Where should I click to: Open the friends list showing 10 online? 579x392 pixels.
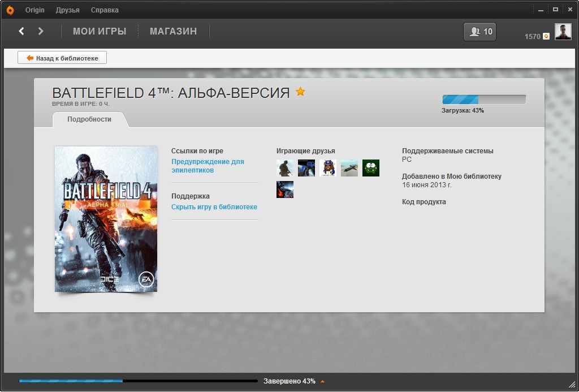(x=479, y=32)
